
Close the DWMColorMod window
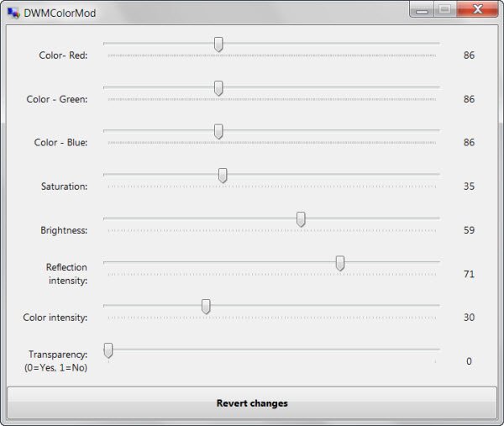coord(477,9)
